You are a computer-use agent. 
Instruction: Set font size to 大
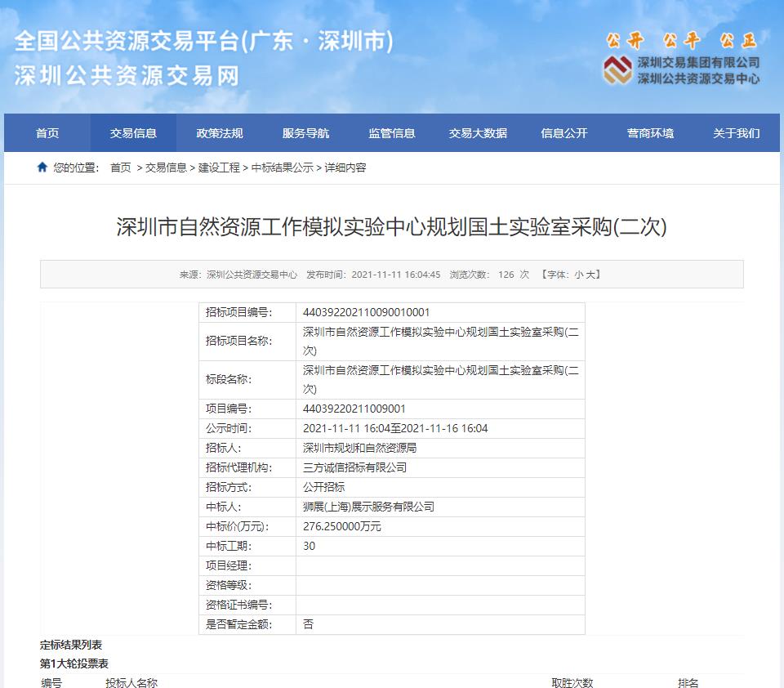tap(590, 275)
